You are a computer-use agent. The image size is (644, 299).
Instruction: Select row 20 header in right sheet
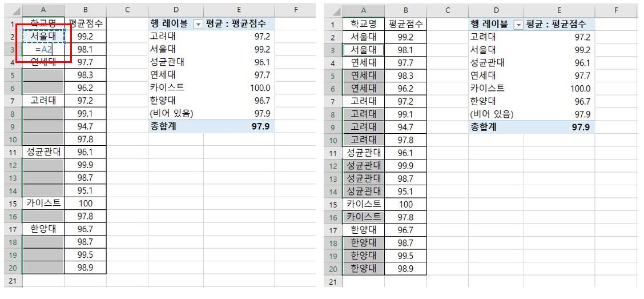tap(333, 269)
